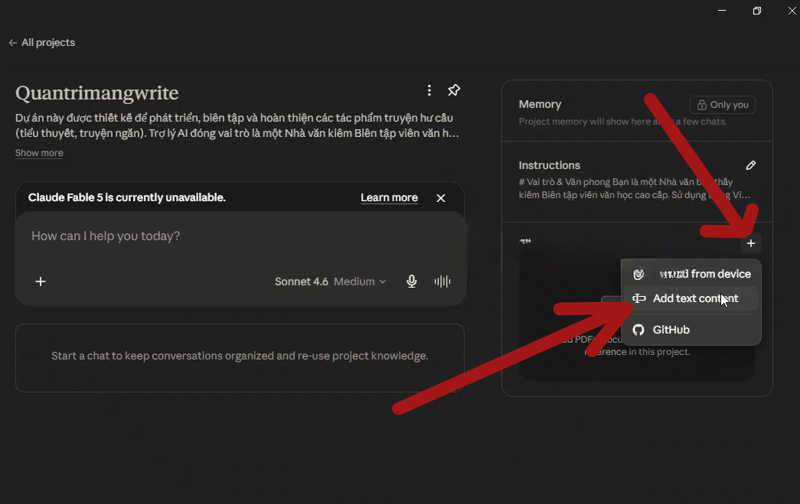Open the Sonnet 4.6 Medium model dropdown
Screen dimensions: 800x504
330,282
